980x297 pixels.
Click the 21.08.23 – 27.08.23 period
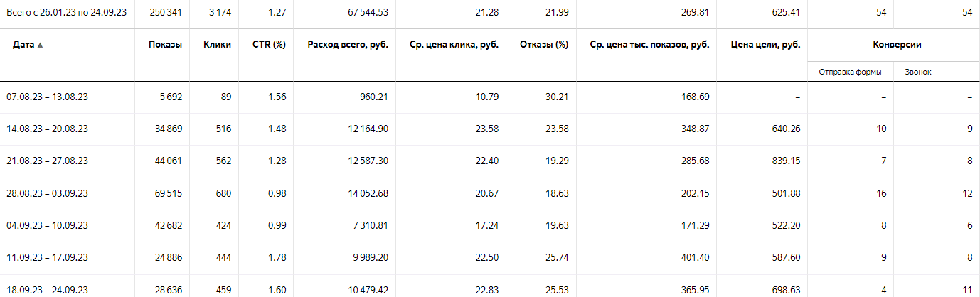pos(48,161)
